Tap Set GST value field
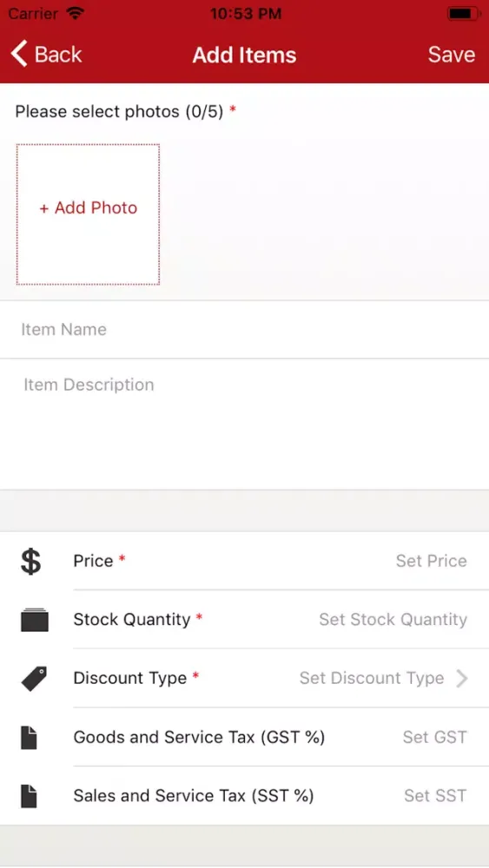 (x=435, y=737)
